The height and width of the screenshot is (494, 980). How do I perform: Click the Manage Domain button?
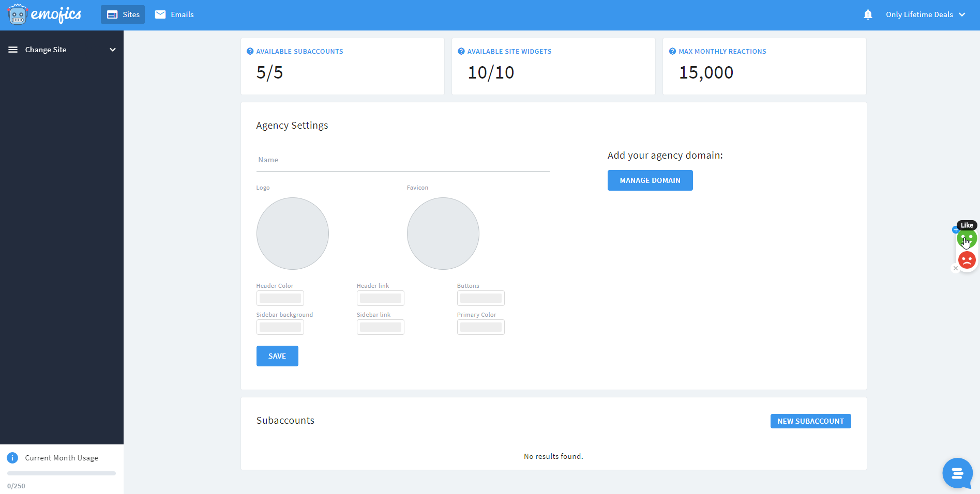pyautogui.click(x=650, y=180)
